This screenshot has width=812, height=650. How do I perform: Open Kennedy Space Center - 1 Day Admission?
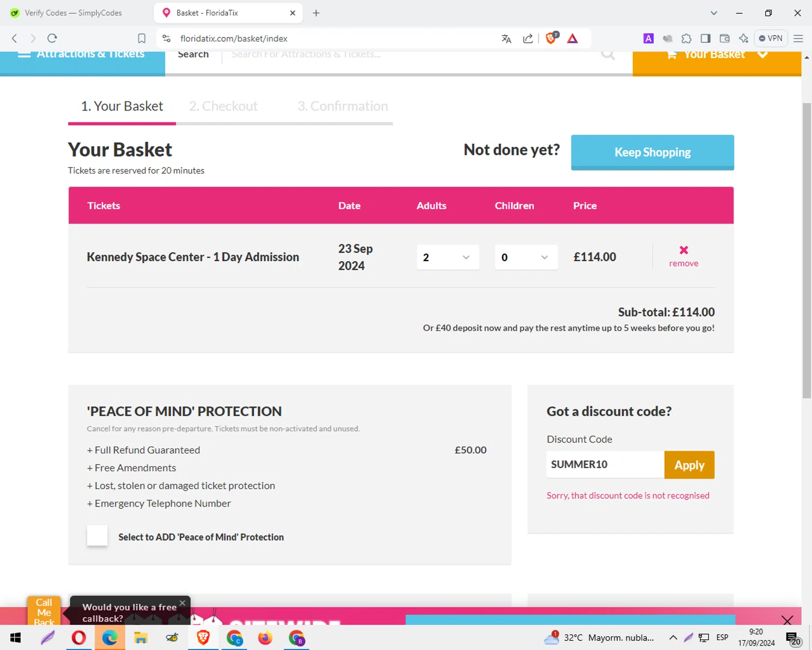coord(193,257)
